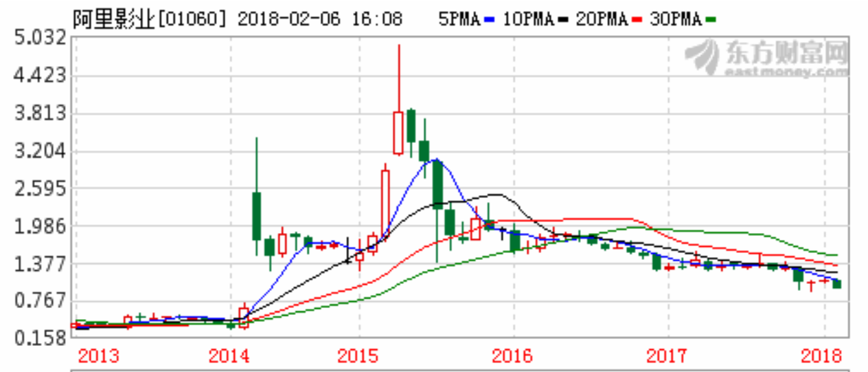Click the 2013 label on the time axis

(x=98, y=356)
